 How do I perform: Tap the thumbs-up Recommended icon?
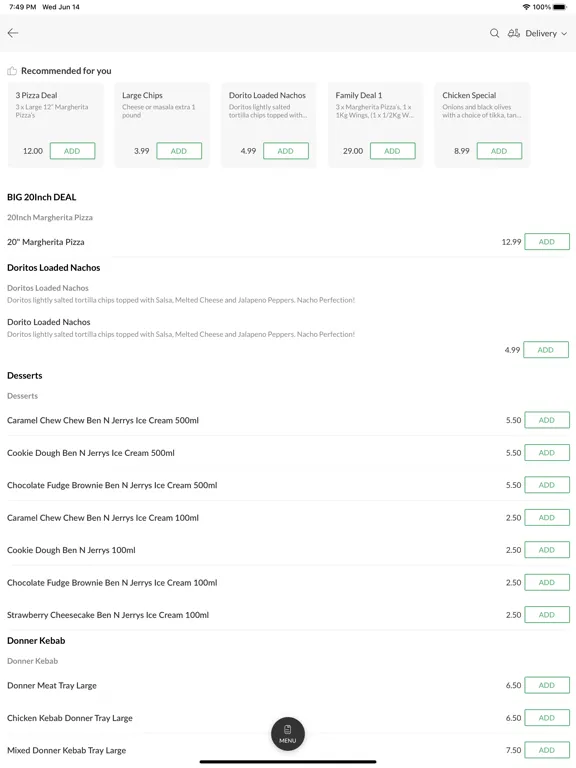(x=12, y=71)
